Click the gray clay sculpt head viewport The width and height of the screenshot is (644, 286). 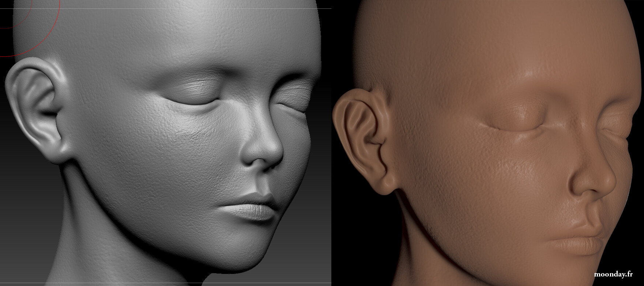(166, 143)
